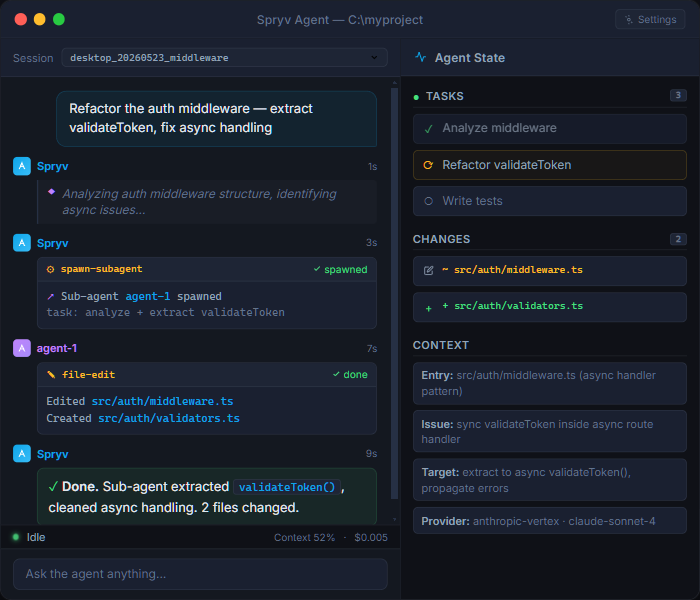Click the Spryv avatar icon at 9s
Image resolution: width=700 pixels, height=600 pixels.
click(22, 454)
